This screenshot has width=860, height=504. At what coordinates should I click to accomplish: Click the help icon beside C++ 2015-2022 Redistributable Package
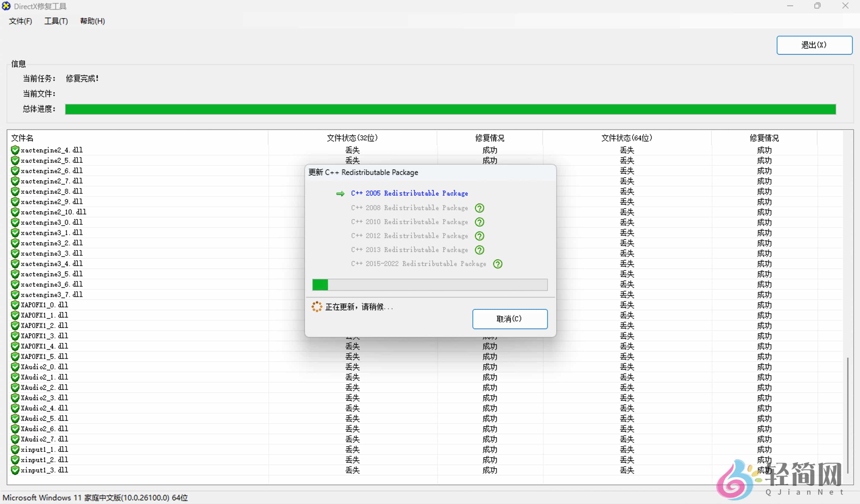coord(498,264)
